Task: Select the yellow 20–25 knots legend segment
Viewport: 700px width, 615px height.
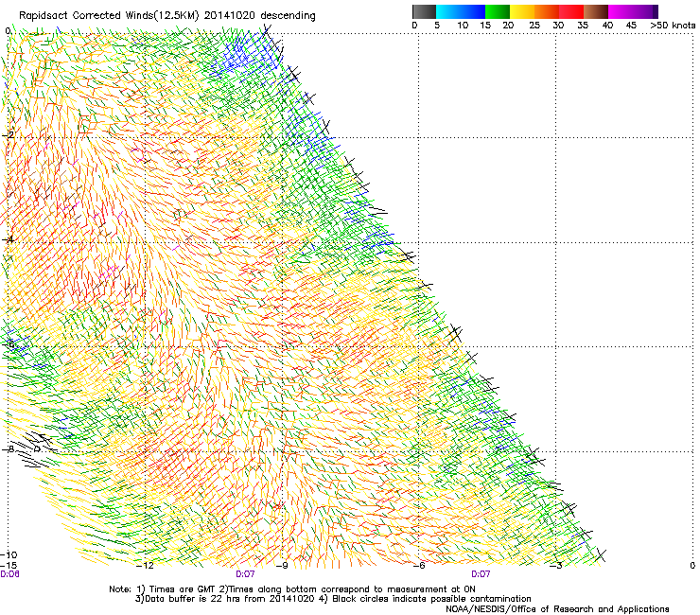Action: [x=522, y=11]
